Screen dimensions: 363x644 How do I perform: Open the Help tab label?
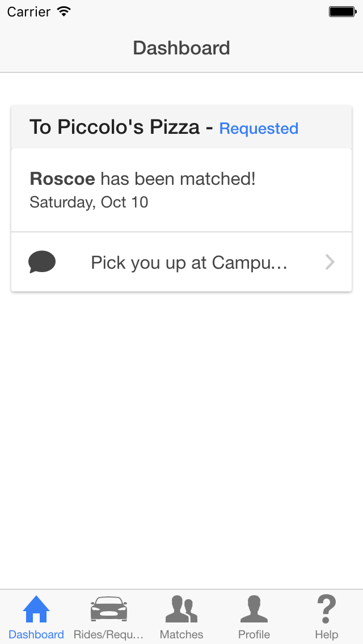[x=326, y=634]
